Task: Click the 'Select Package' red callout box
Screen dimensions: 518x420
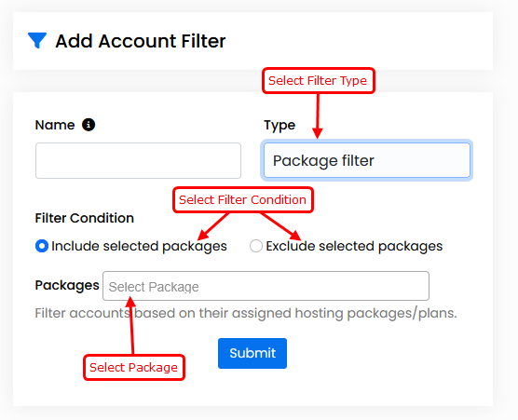Action: click(x=134, y=368)
